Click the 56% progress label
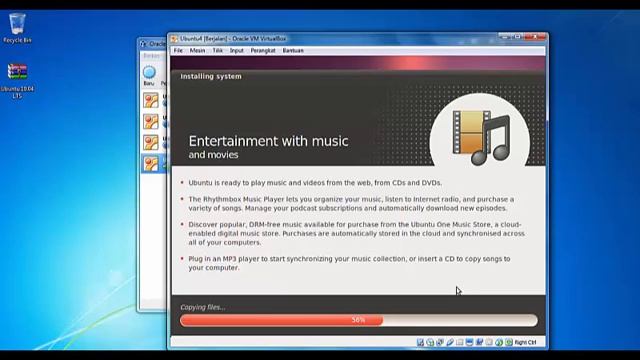The width and height of the screenshot is (640, 360). point(358,320)
